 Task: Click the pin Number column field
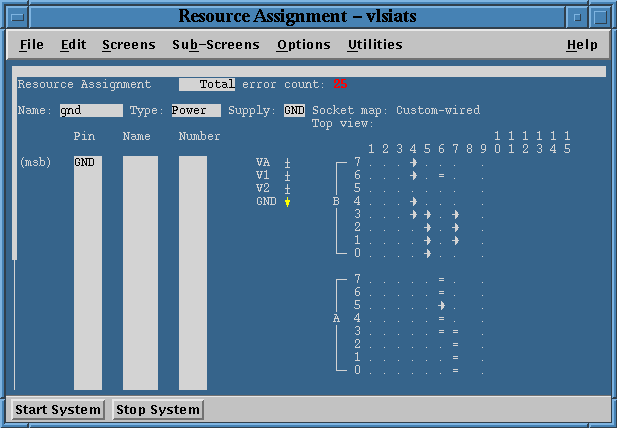[x=193, y=273]
